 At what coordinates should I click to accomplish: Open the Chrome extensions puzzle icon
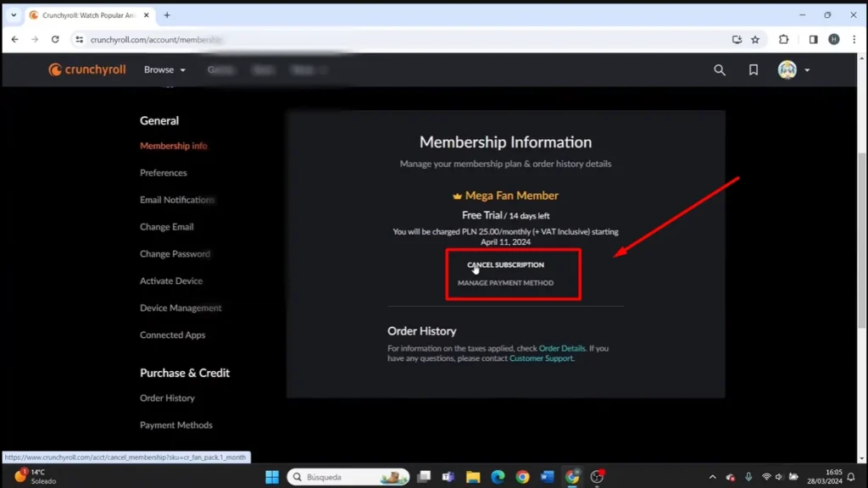tap(783, 39)
